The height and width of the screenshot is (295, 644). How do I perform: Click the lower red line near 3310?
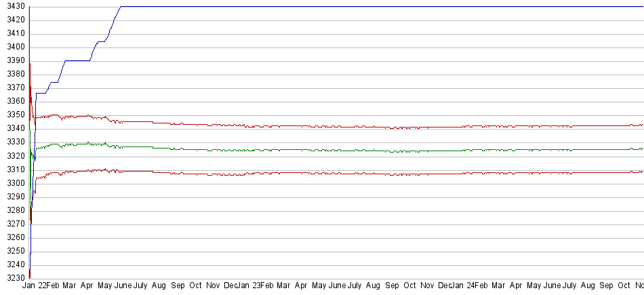pos(339,174)
